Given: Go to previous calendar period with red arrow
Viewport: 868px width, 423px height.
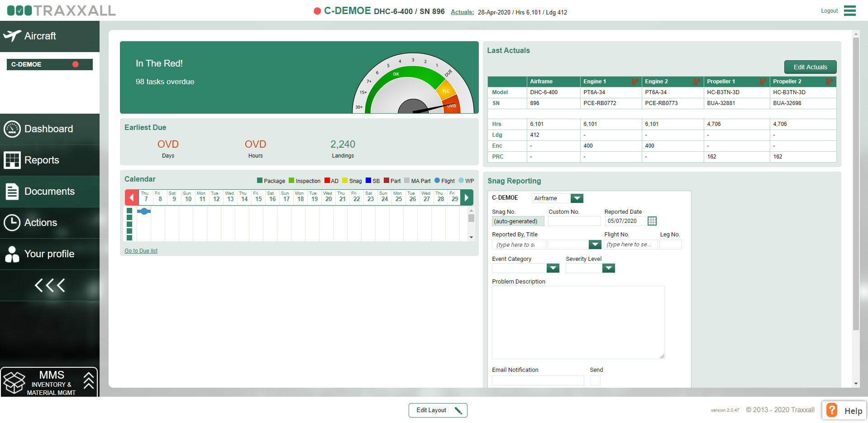Looking at the screenshot, I should 132,197.
